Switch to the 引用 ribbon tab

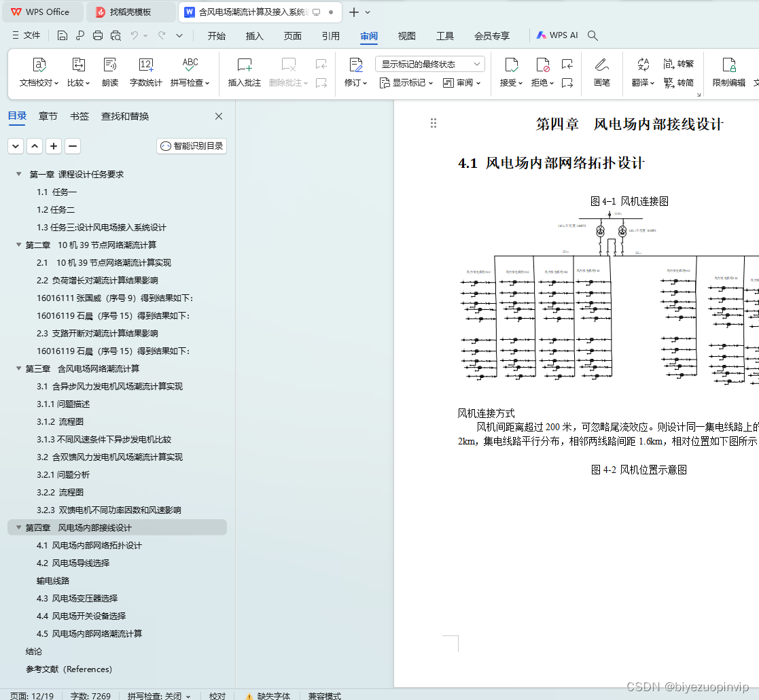point(331,36)
